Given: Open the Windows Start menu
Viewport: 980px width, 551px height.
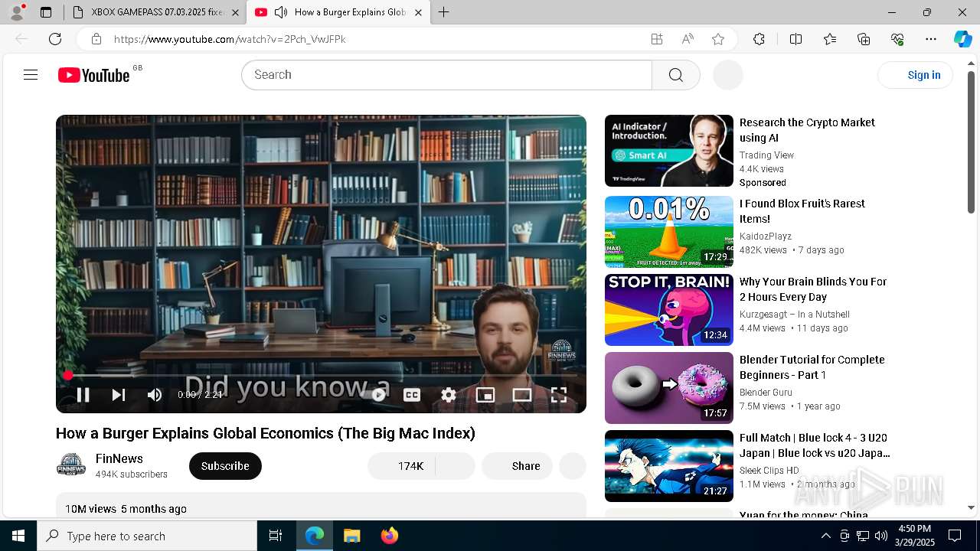Looking at the screenshot, I should (18, 536).
